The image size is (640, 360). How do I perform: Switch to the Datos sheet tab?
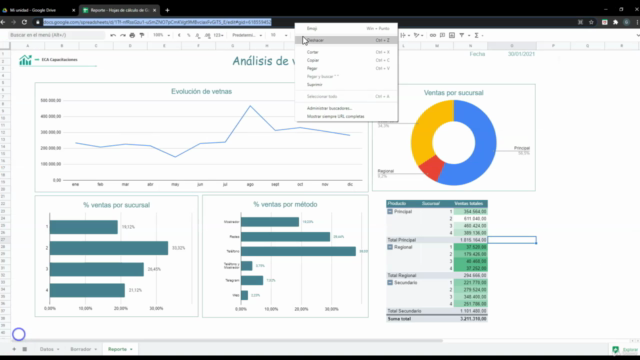47,349
